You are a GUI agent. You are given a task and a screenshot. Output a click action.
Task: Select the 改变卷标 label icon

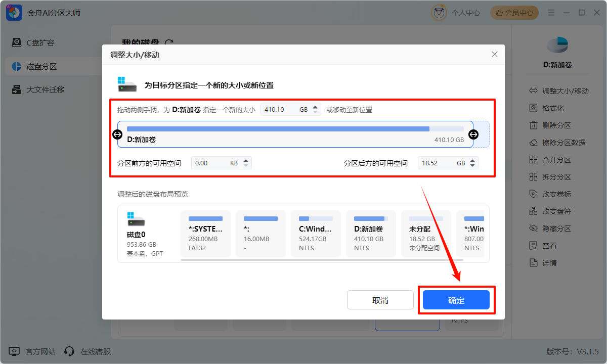533,194
